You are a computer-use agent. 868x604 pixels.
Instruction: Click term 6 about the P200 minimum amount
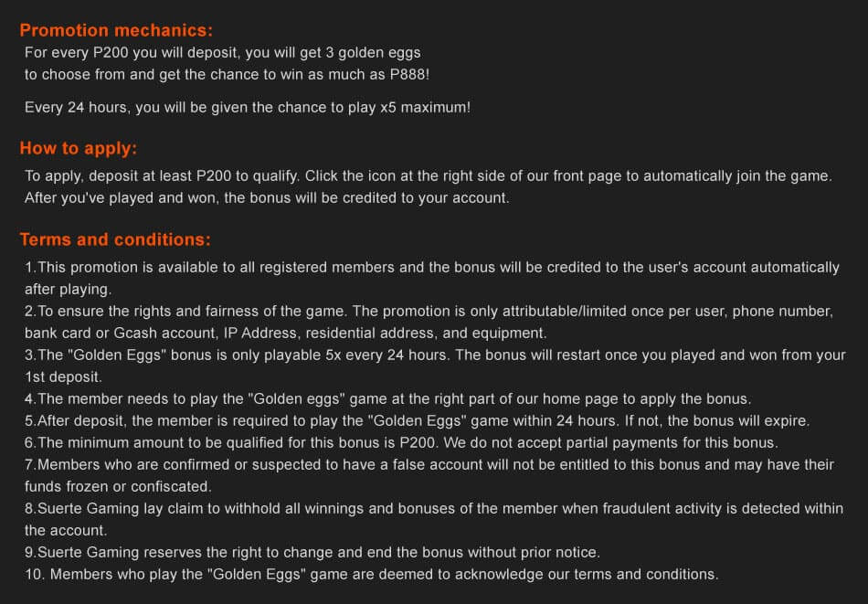401,442
